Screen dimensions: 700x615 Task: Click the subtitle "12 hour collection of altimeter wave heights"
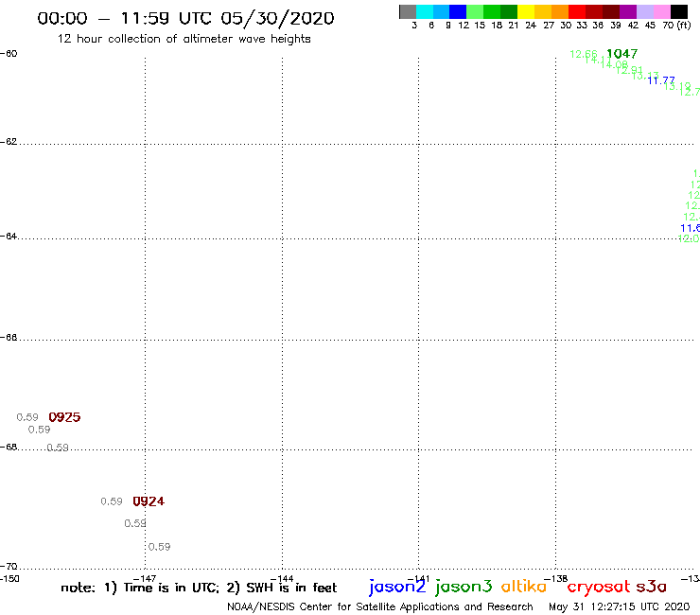184,39
